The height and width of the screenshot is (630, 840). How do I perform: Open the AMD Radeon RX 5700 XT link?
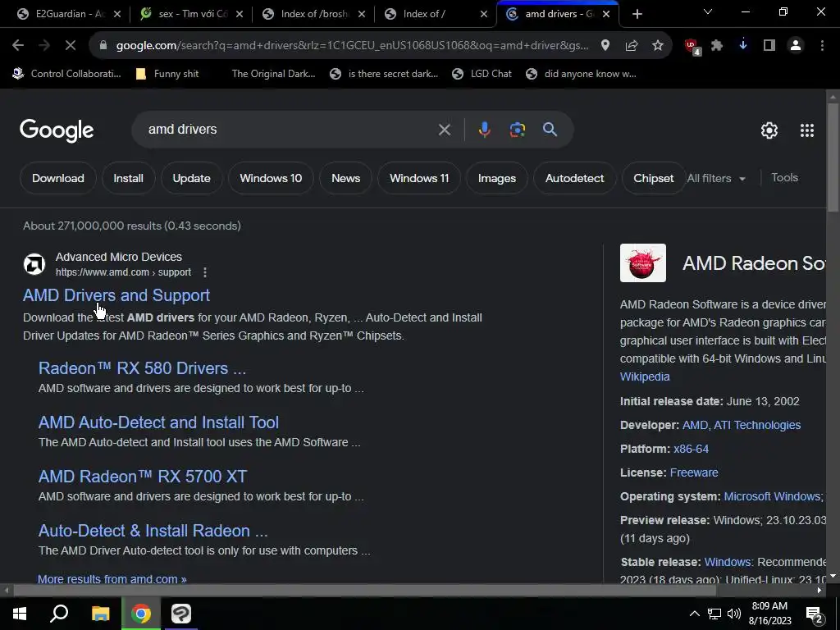(143, 477)
